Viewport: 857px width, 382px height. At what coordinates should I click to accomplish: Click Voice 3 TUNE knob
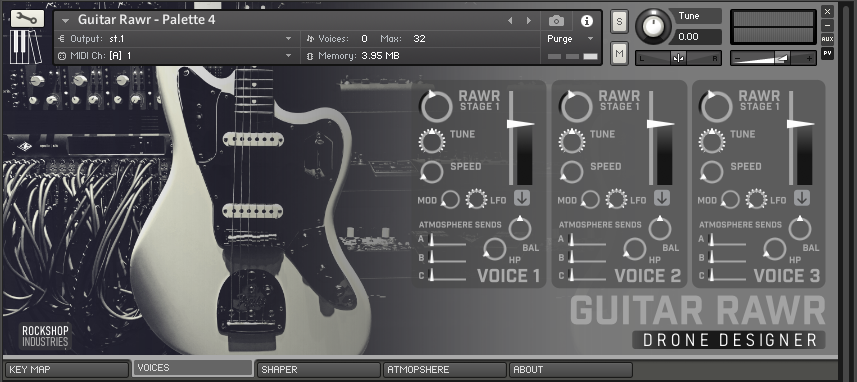(712, 141)
